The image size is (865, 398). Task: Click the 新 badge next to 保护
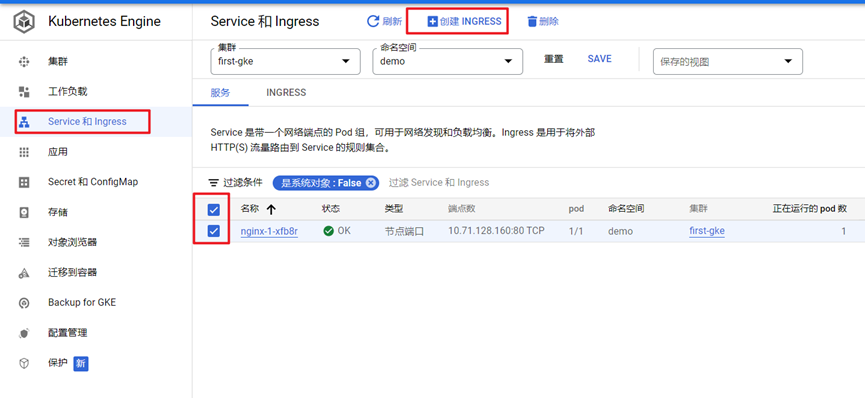pyautogui.click(x=81, y=363)
